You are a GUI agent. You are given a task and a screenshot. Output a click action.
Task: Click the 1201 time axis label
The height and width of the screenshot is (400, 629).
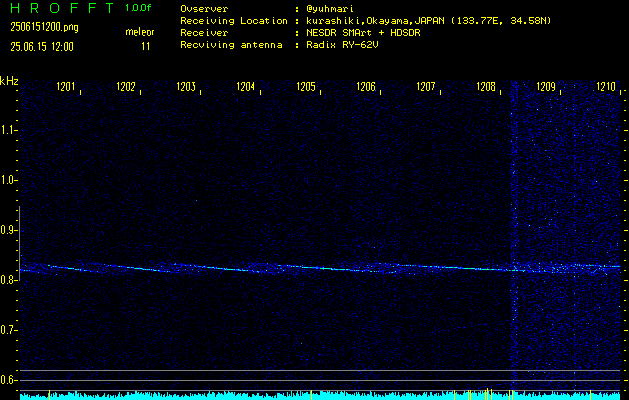[x=66, y=87]
